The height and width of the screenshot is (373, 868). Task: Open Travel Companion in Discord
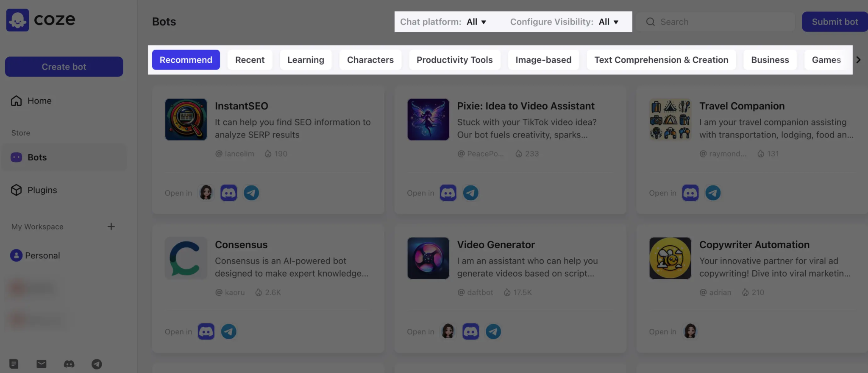[690, 193]
